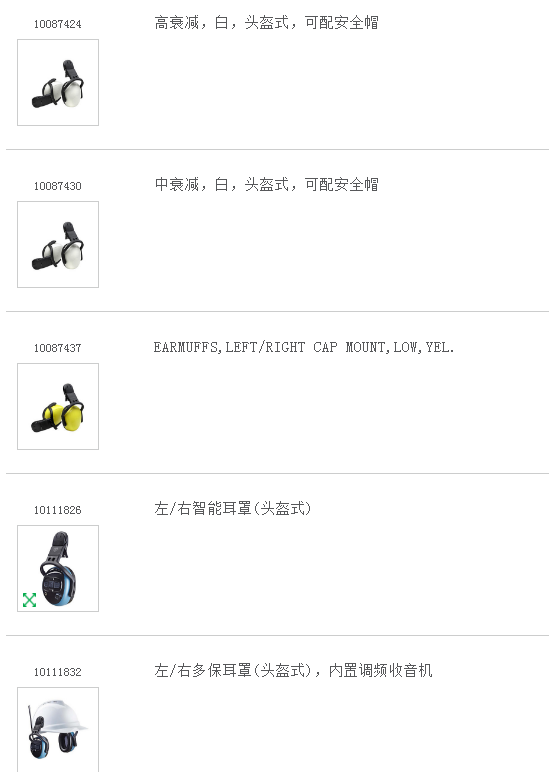
Task: View the yellow earmuff thumbnail for 10087437
Action: click(58, 406)
